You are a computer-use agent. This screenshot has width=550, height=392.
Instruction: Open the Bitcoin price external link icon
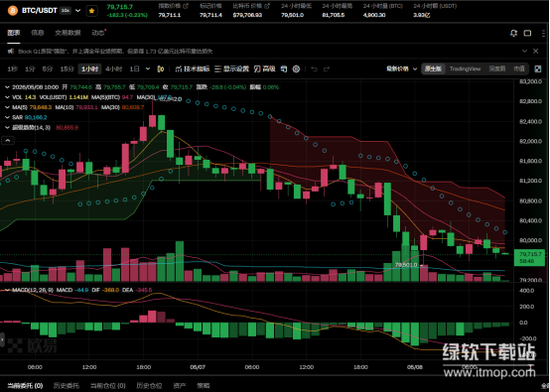coord(267,6)
